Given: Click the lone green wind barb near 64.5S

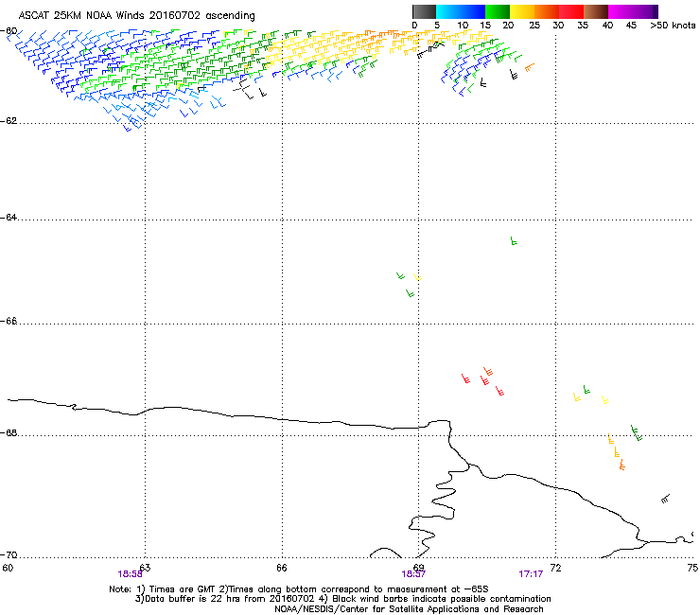Looking at the screenshot, I should pos(514,241).
